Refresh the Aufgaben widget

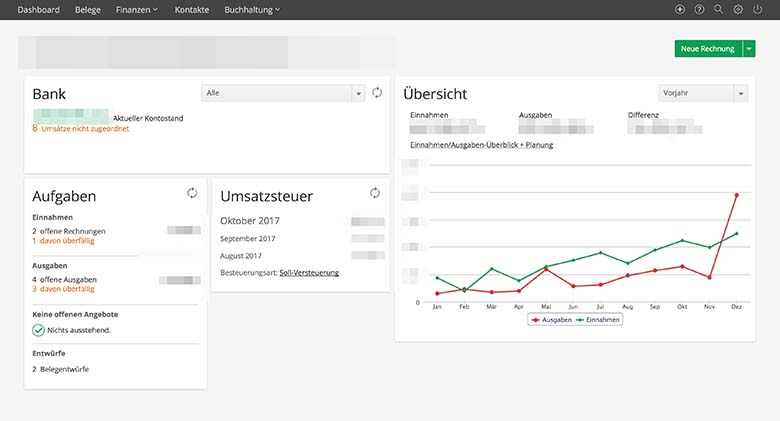[x=192, y=193]
